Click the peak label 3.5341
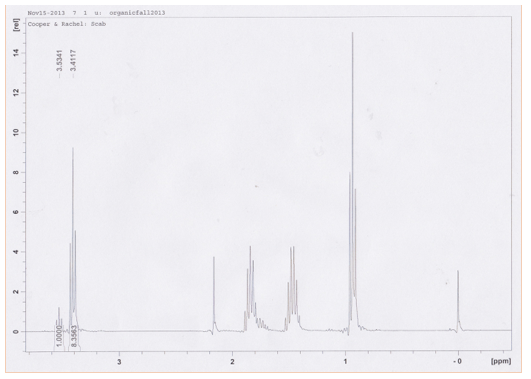Image resolution: width=531 pixels, height=379 pixels. pyautogui.click(x=60, y=60)
